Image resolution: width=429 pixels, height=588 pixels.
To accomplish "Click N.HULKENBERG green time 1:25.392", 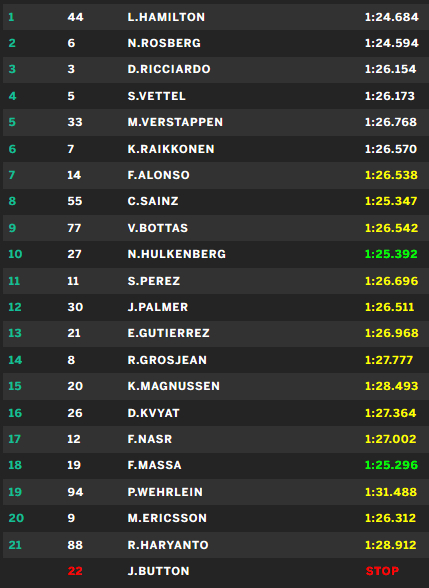I will click(x=391, y=254).
